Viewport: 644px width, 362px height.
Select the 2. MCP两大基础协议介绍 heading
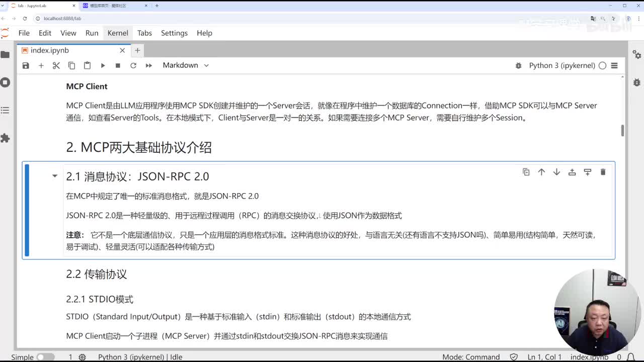(x=139, y=147)
